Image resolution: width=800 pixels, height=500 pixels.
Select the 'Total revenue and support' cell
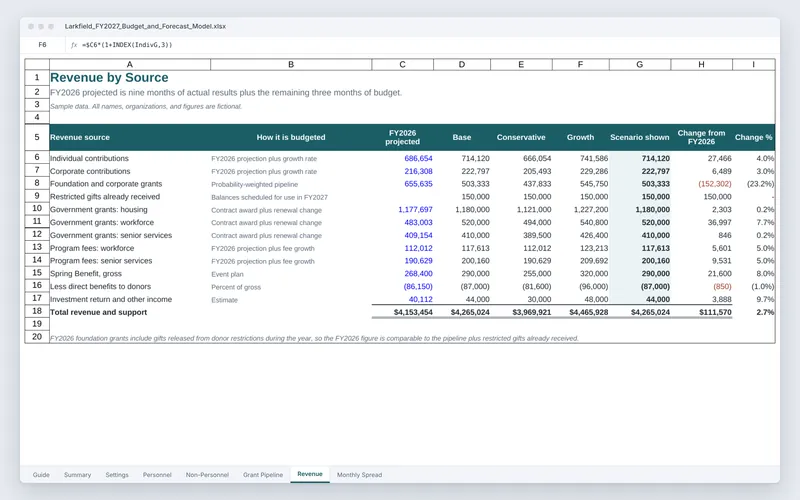tap(130, 312)
